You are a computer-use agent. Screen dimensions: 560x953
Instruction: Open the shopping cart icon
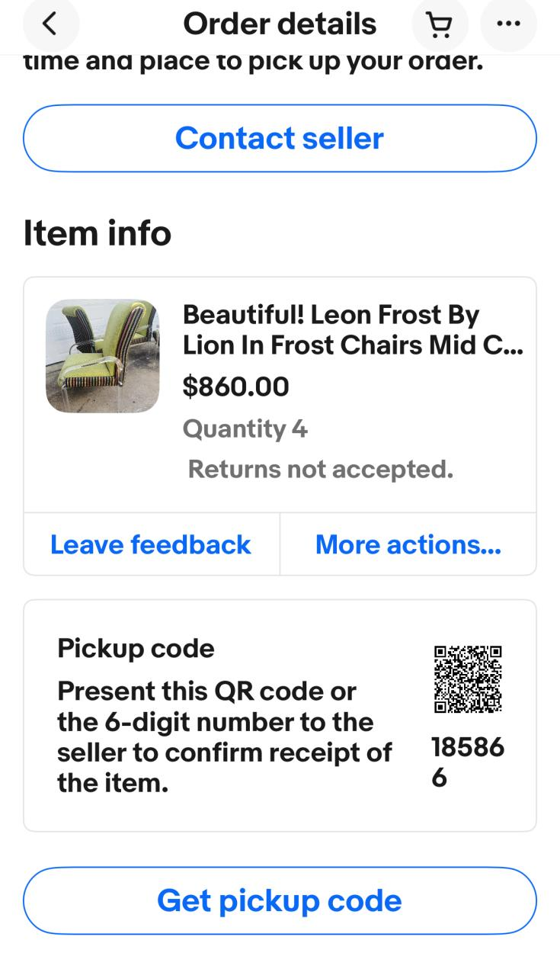point(440,25)
